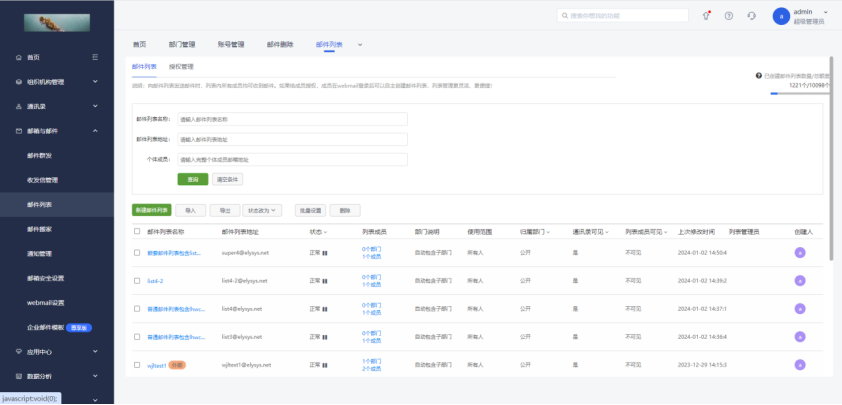The height and width of the screenshot is (405, 842).
Task: Click the 邮箱与邮件 envelope icon
Action: (x=19, y=131)
